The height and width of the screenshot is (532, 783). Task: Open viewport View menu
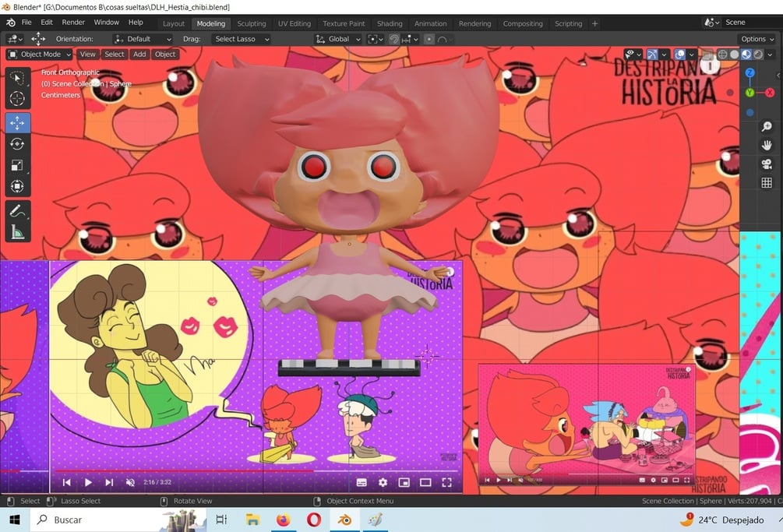point(87,55)
